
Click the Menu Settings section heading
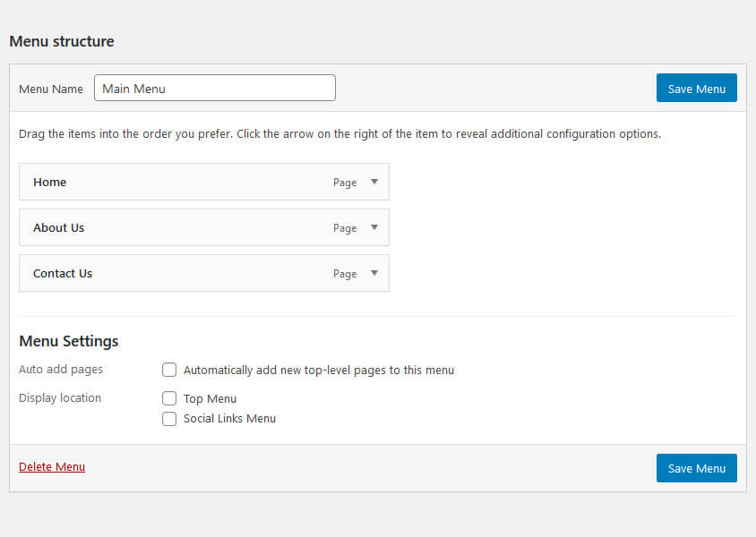tap(68, 341)
